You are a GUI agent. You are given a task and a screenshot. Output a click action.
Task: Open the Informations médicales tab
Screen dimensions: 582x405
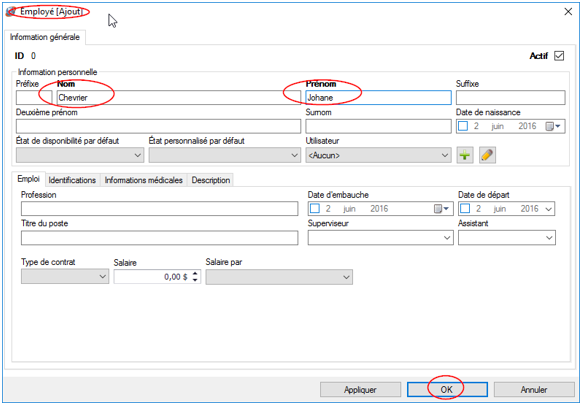tap(144, 180)
